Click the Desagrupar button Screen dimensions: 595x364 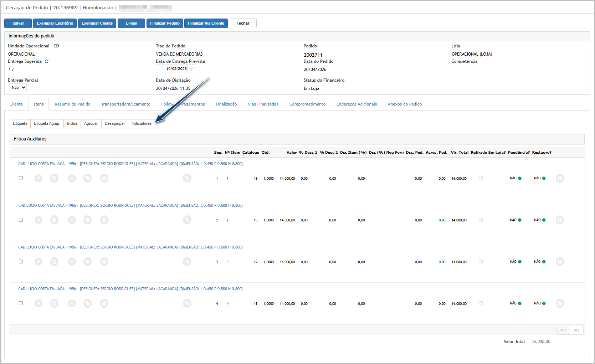point(115,123)
